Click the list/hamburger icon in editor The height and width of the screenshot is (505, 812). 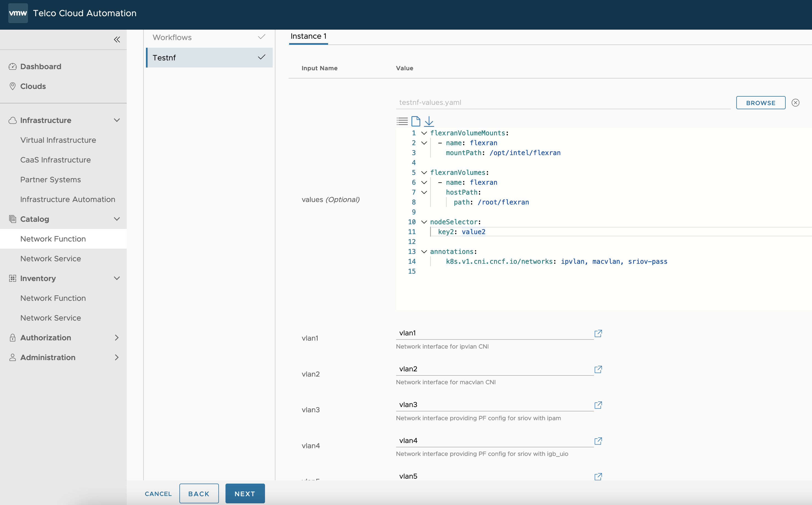pos(402,121)
